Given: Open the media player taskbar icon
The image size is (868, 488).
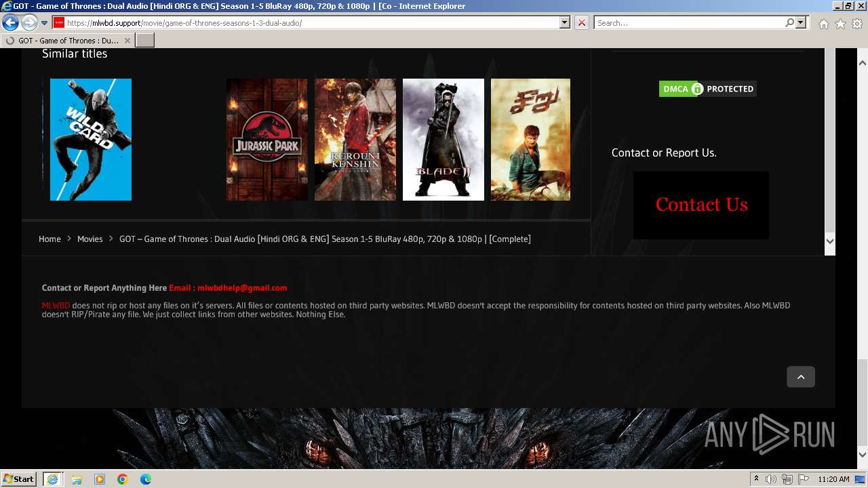Looking at the screenshot, I should (100, 479).
